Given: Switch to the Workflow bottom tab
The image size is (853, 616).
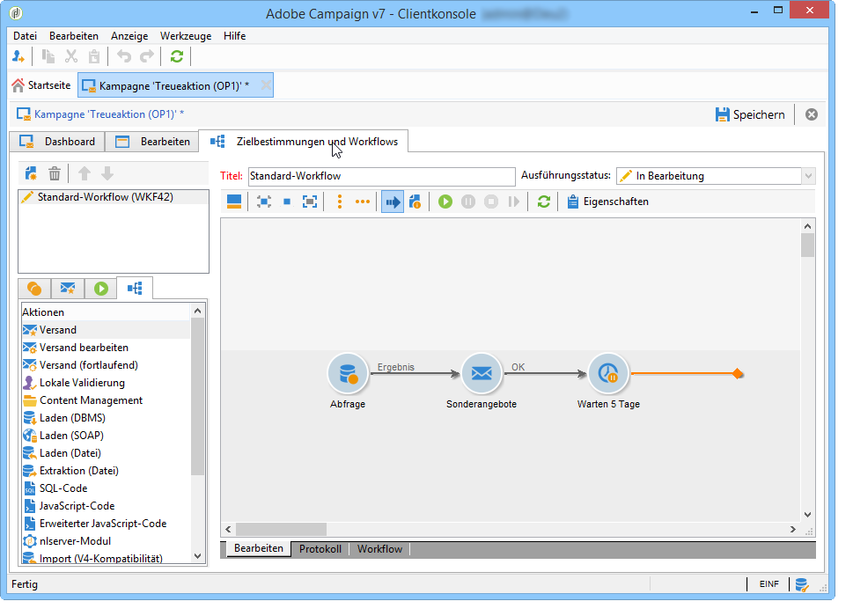Looking at the screenshot, I should [x=379, y=549].
